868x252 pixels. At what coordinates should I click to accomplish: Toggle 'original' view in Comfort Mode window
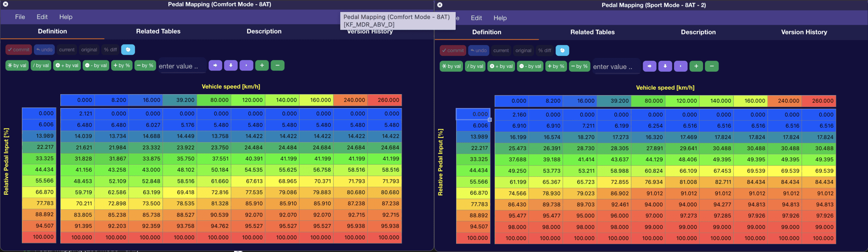(x=89, y=50)
